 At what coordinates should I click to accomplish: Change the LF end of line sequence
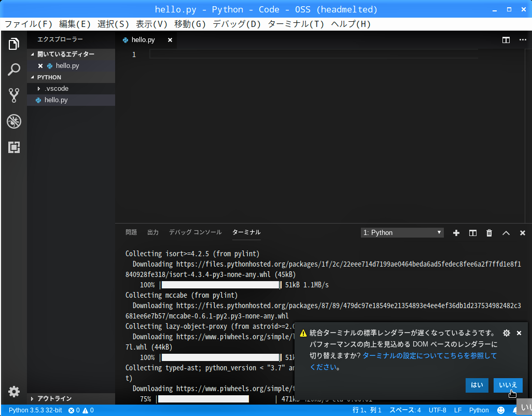[x=458, y=410]
